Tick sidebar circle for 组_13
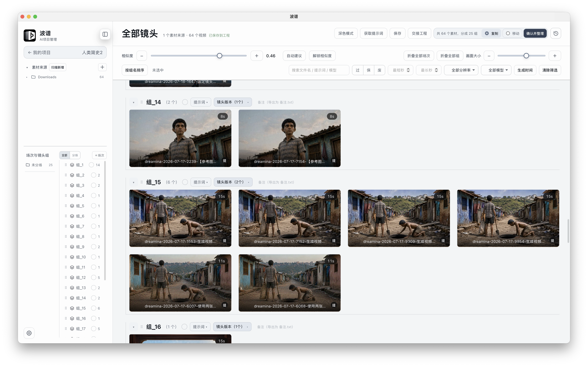Image resolution: width=588 pixels, height=367 pixels. (x=94, y=288)
